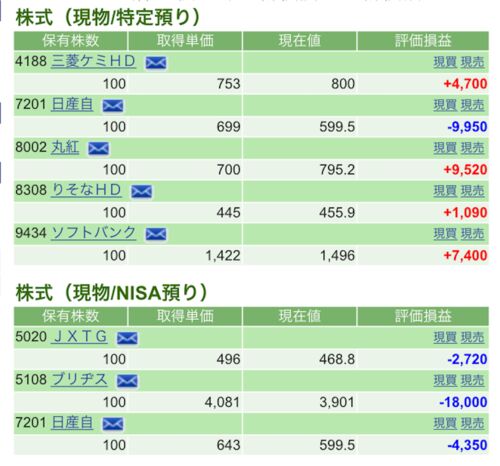Click 現売 for 日産自 in 特定預り
This screenshot has height=466, width=500.
pos(472,105)
